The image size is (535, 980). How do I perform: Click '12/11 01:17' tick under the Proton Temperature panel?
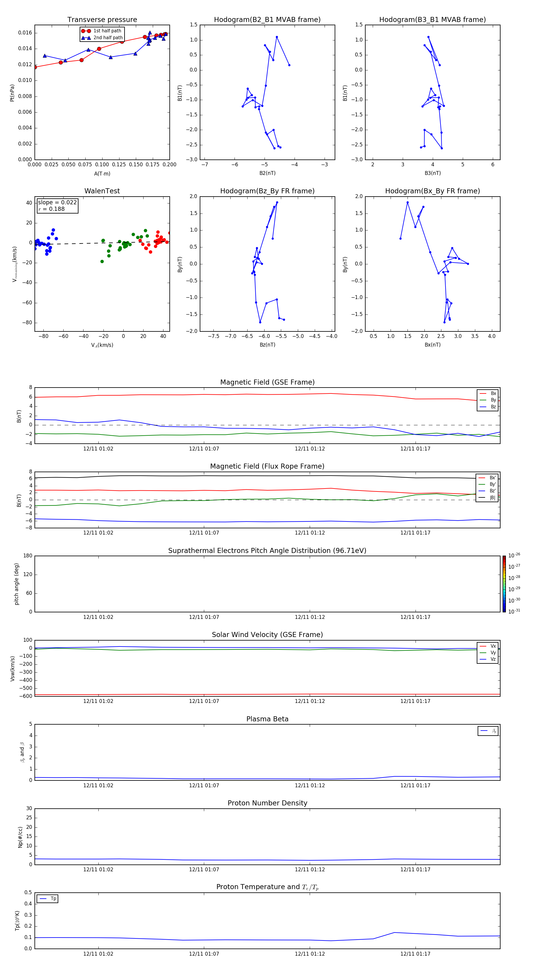coord(416,954)
